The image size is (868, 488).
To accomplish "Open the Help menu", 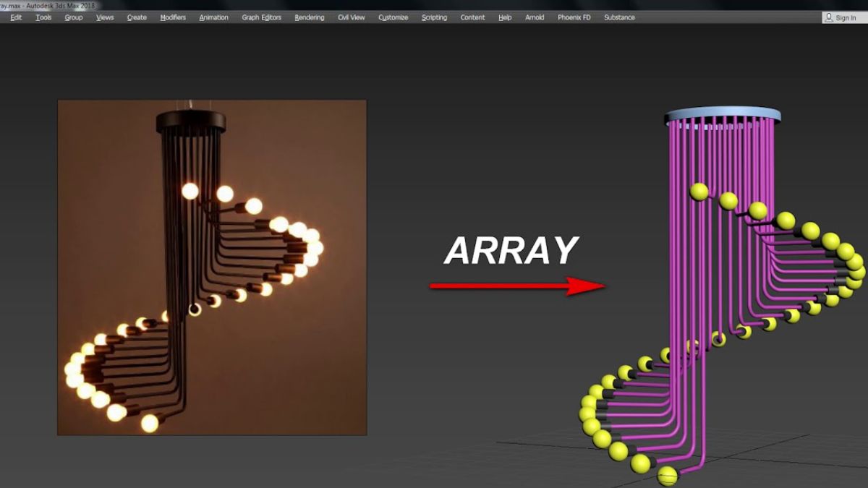I will (x=505, y=17).
